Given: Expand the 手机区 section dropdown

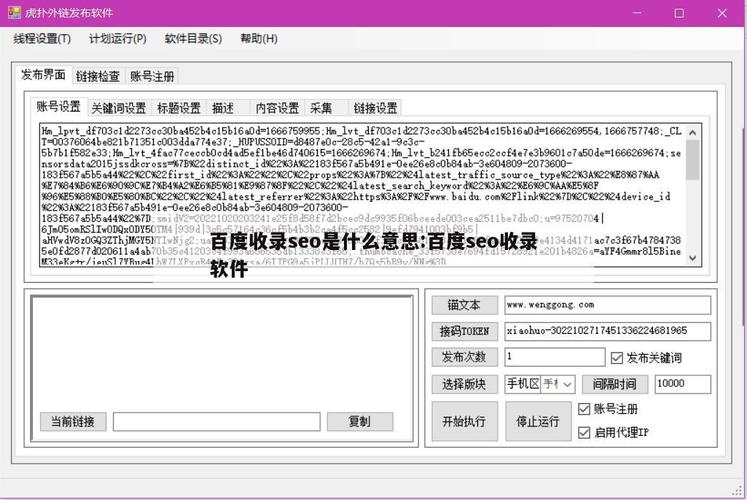Looking at the screenshot, I should click(567, 384).
